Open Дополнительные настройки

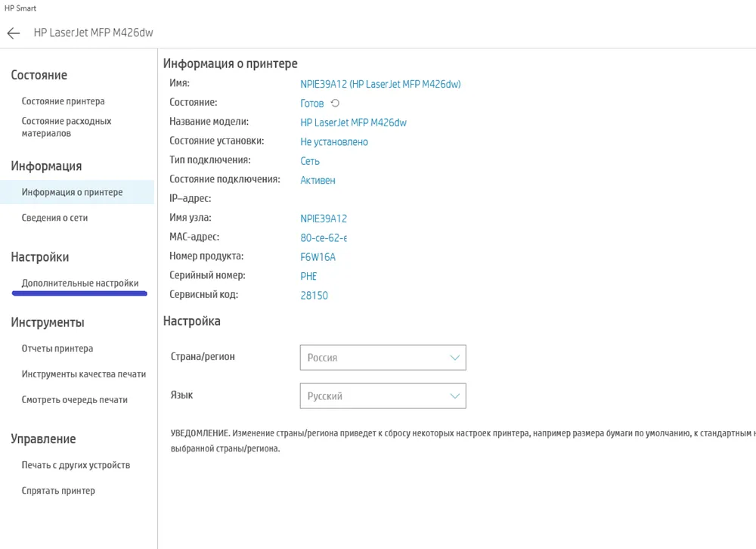tap(80, 284)
